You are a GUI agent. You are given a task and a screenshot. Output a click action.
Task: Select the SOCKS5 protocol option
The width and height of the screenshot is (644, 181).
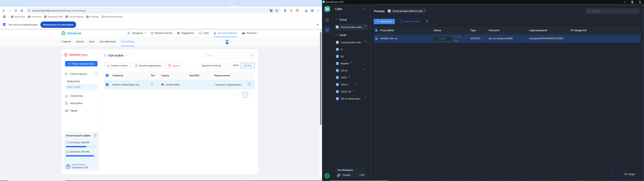pos(248,66)
